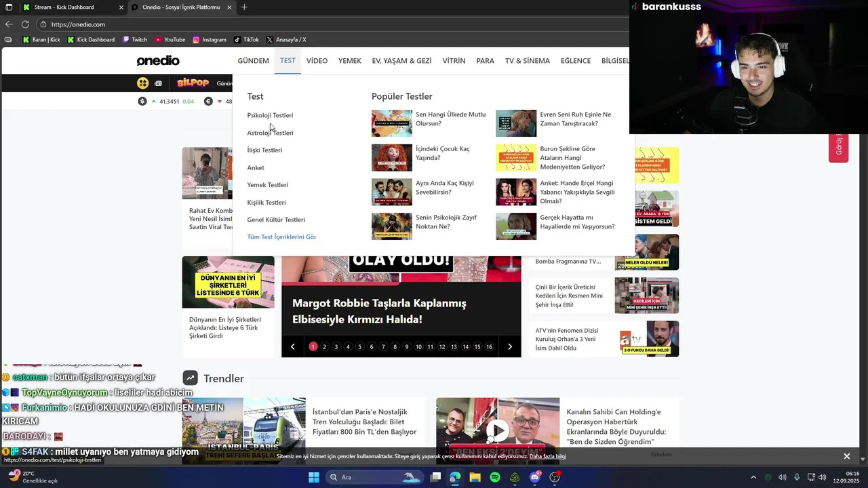The width and height of the screenshot is (868, 488).
Task: Click the Trendler trending arrow icon
Action: point(190,378)
